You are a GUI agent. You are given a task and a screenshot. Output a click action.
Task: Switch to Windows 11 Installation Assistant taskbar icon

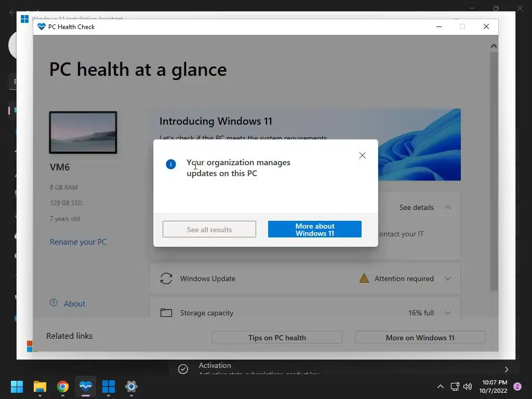click(109, 387)
